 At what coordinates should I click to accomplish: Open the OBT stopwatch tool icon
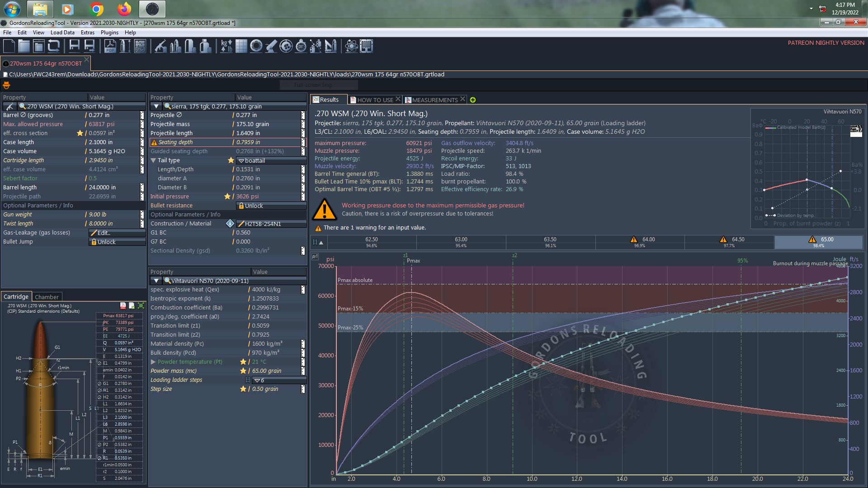coord(301,46)
